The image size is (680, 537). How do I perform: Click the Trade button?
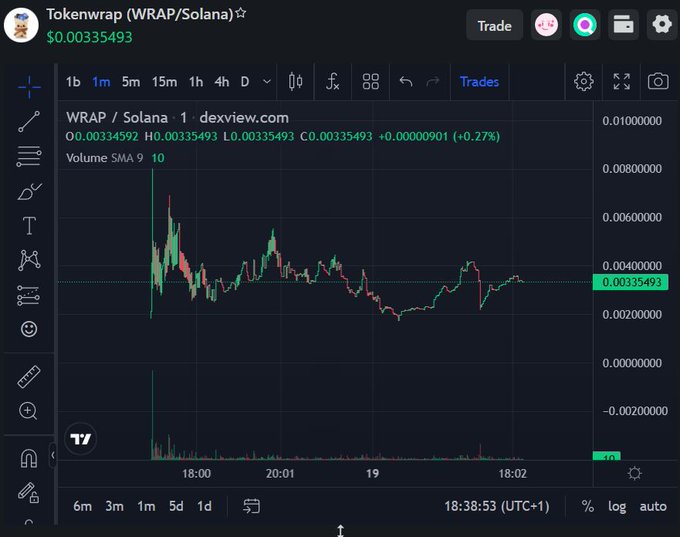pos(494,26)
